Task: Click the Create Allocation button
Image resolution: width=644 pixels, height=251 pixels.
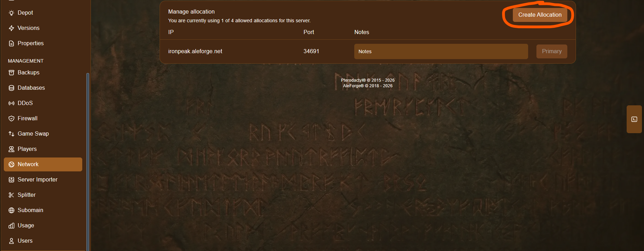Action: pos(540,15)
